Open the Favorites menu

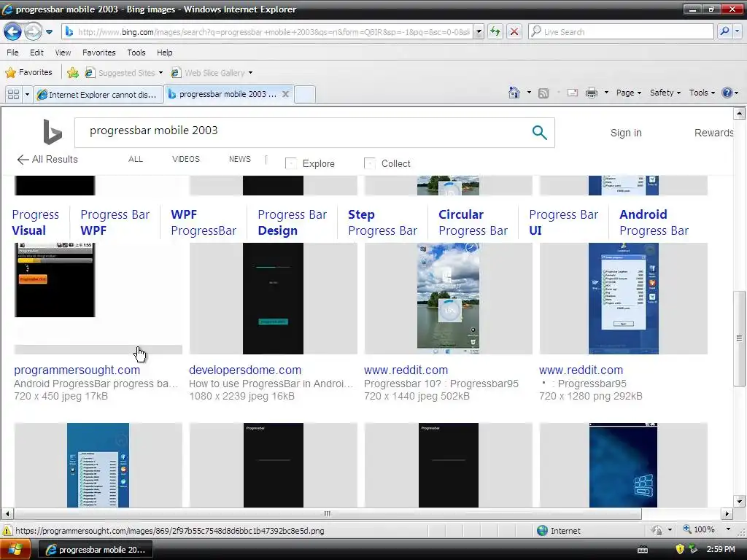[99, 52]
